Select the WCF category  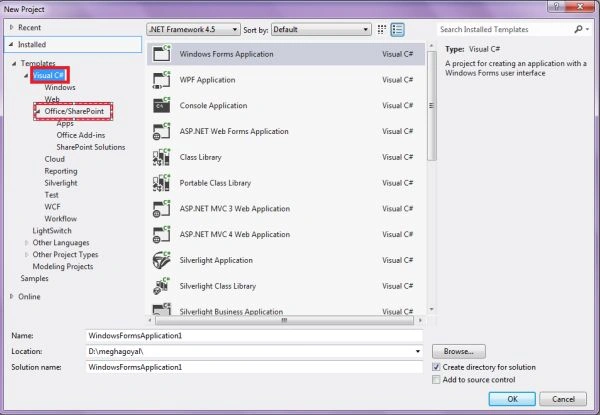point(52,207)
